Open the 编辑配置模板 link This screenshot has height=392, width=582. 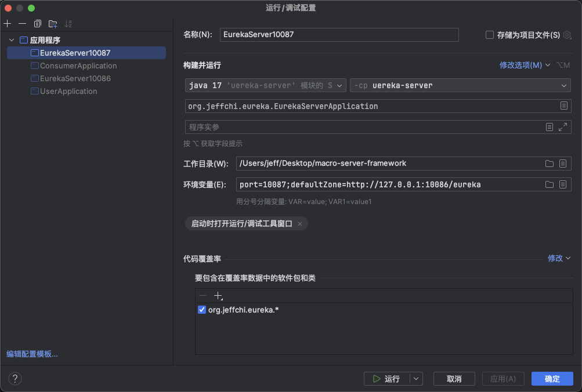point(32,354)
